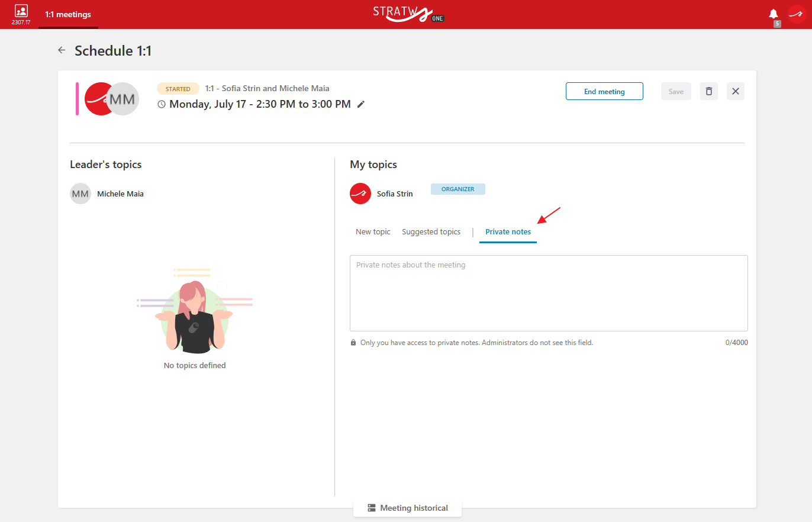Click the 'No topics defined' text
The height and width of the screenshot is (522, 812).
point(195,366)
